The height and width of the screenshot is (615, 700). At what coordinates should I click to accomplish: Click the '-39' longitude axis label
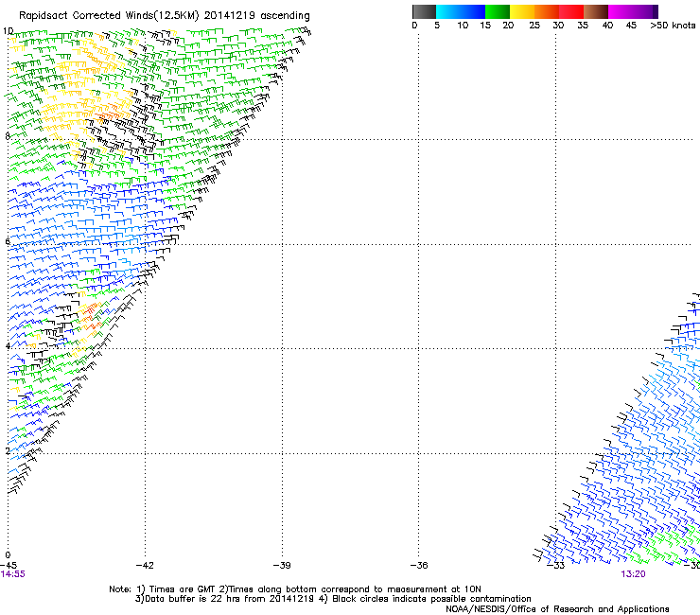click(x=282, y=565)
